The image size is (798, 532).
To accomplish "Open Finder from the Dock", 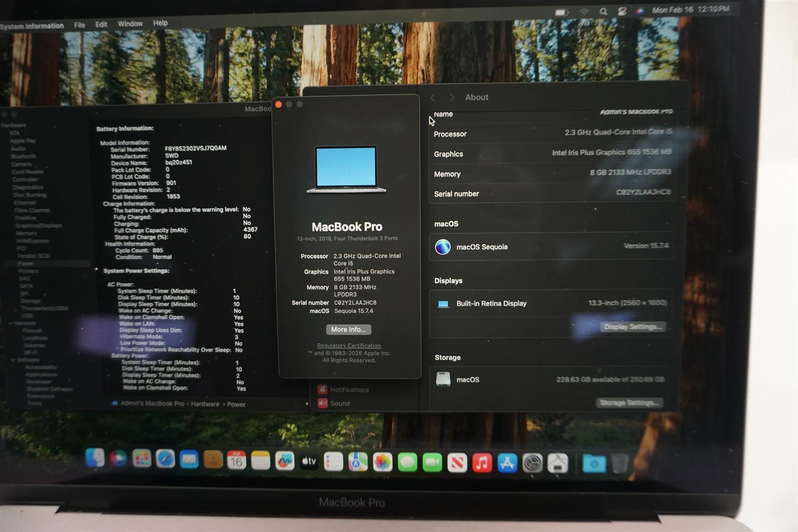I will pyautogui.click(x=95, y=458).
